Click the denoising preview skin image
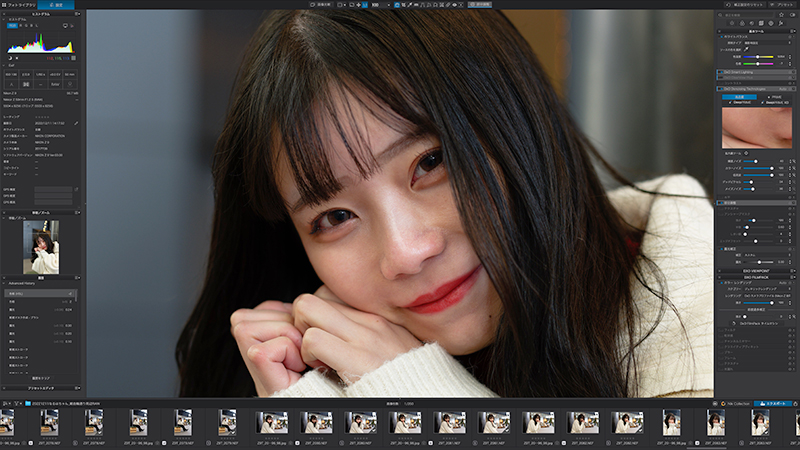 (x=757, y=128)
